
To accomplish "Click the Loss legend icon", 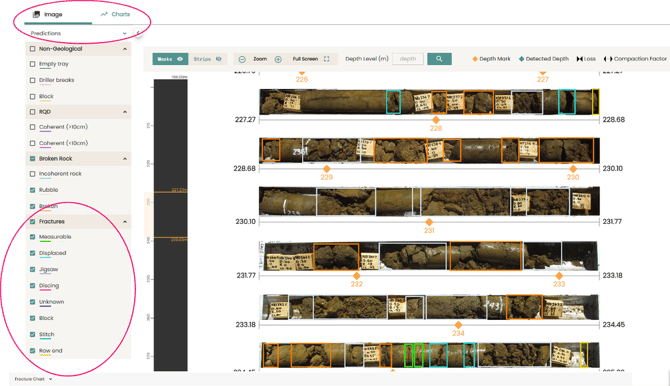I will point(579,59).
